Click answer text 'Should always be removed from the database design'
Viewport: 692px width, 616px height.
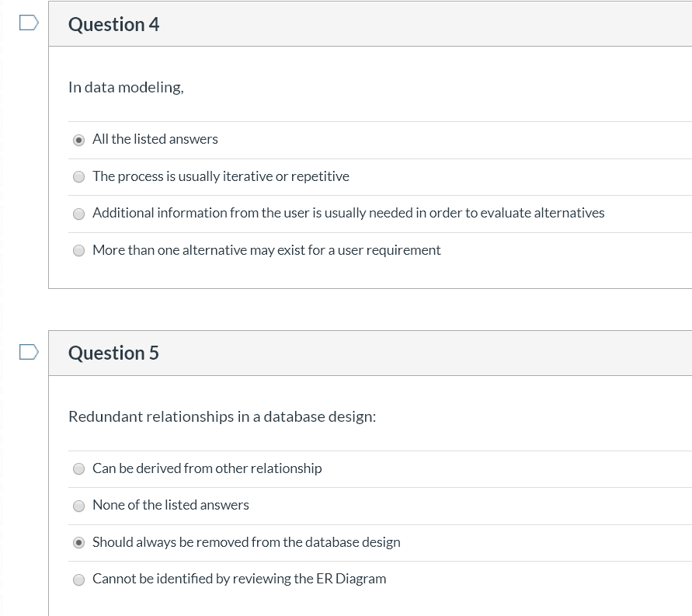(246, 542)
